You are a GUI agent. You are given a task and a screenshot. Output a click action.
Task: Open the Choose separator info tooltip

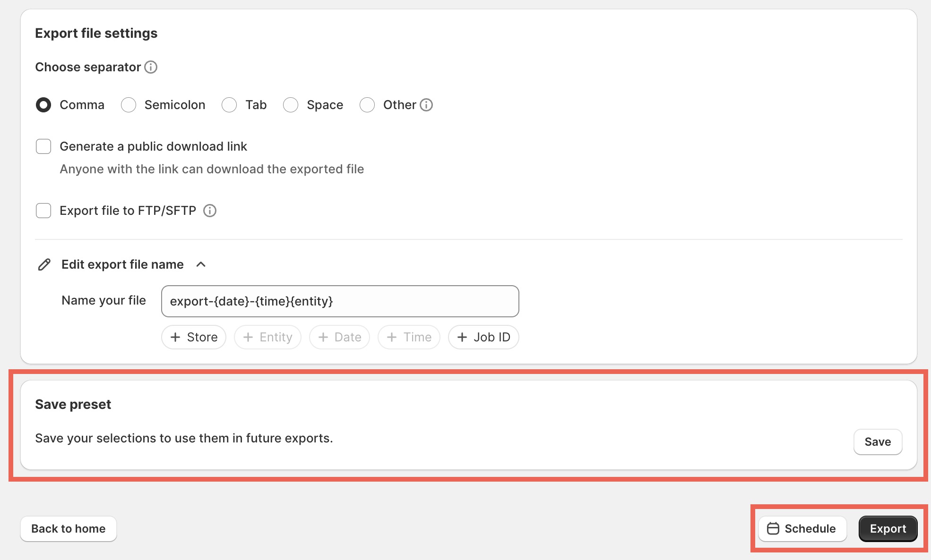click(151, 67)
